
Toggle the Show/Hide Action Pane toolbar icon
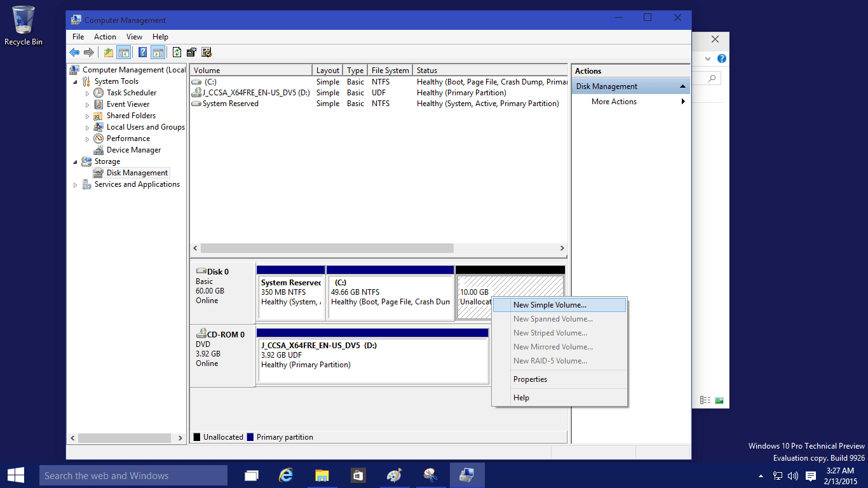point(156,52)
